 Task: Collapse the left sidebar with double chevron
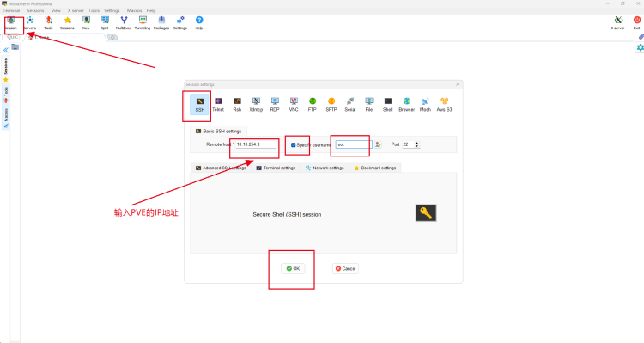(x=6, y=50)
